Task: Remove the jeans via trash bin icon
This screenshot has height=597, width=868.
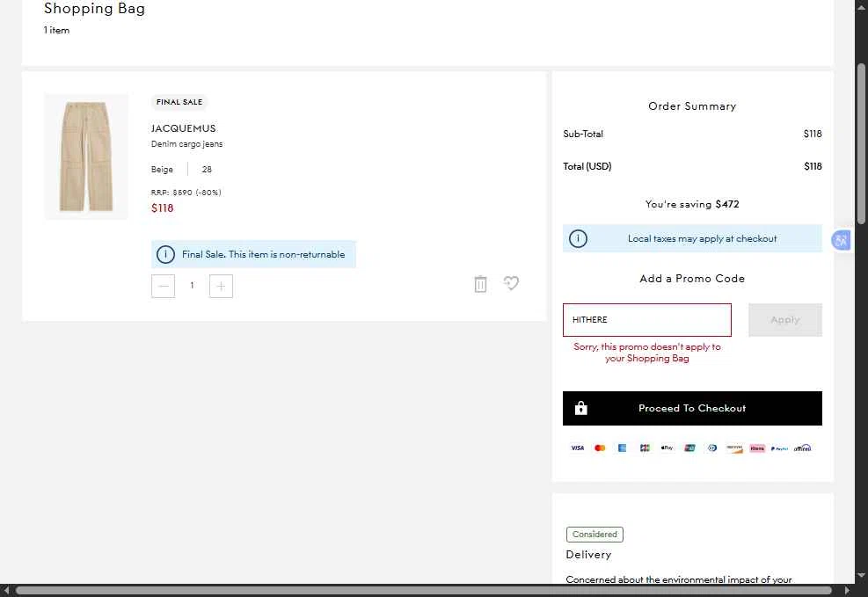Action: pos(480,284)
